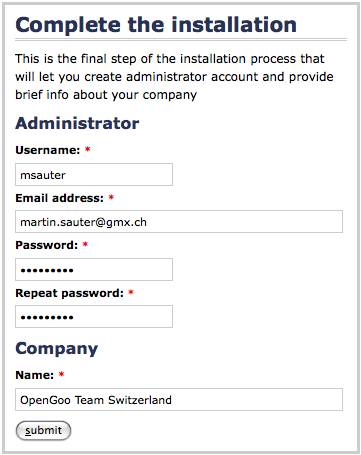Click the required asterisk after Name

click(x=61, y=374)
